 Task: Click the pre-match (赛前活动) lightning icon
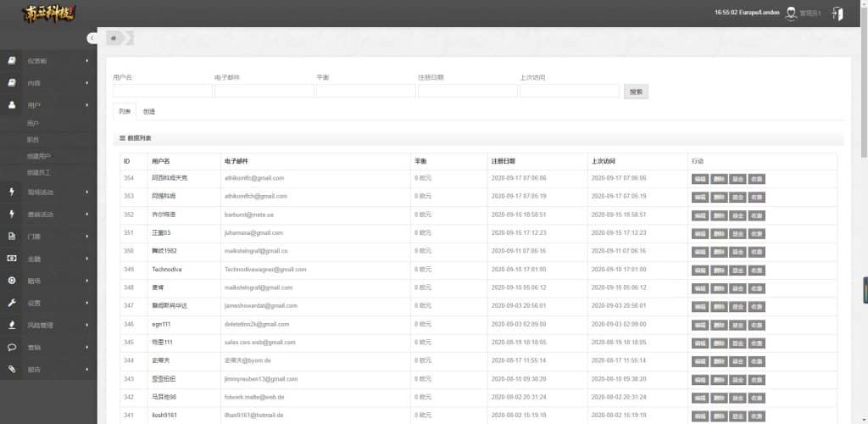coord(12,215)
